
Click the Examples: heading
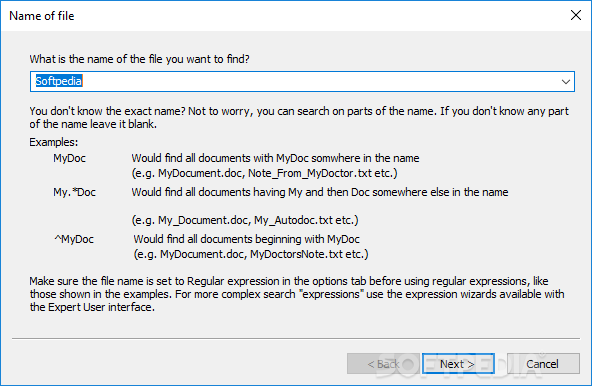(54, 142)
